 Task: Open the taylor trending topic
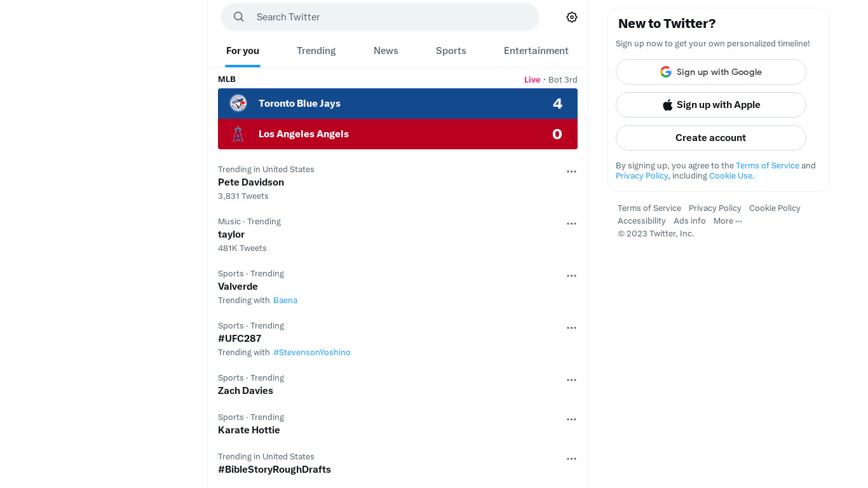pyautogui.click(x=398, y=234)
